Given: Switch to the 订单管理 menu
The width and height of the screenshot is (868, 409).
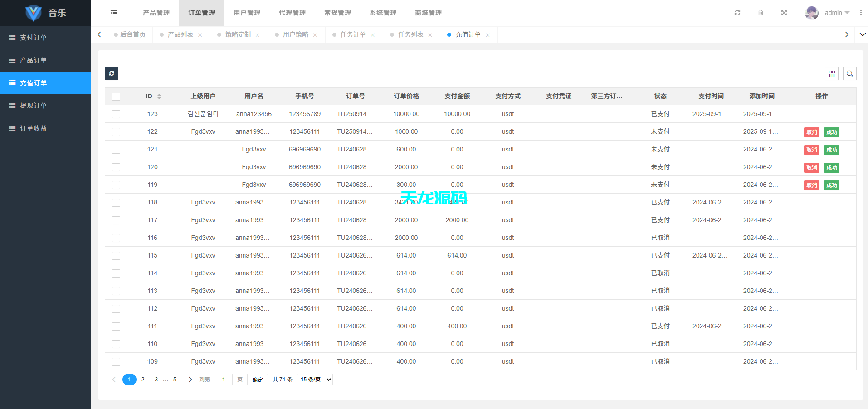Looking at the screenshot, I should click(201, 13).
